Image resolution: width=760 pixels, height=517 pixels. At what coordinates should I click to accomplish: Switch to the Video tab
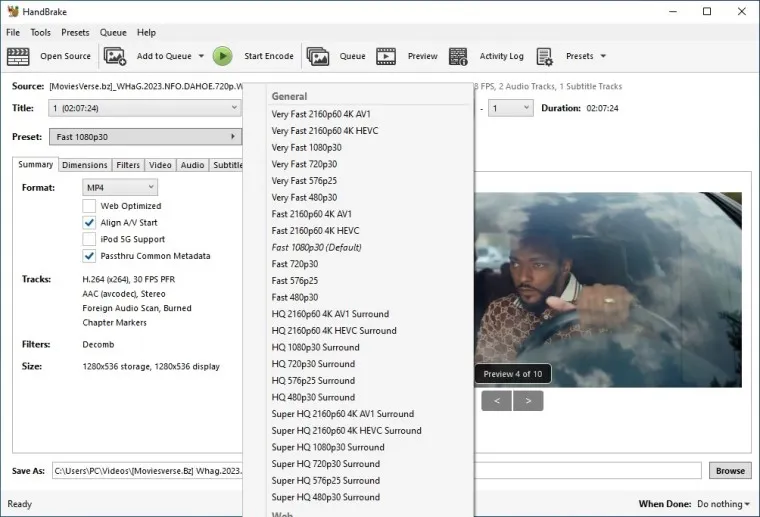pyautogui.click(x=160, y=165)
